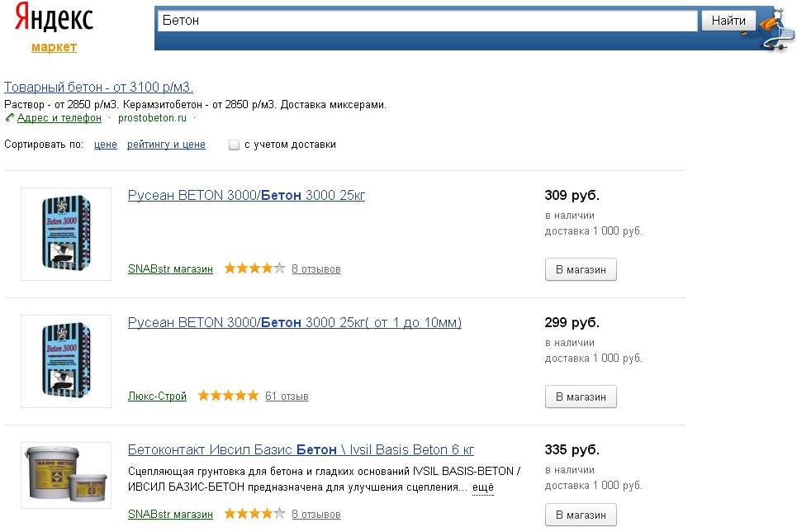Sort results by цене
The height and width of the screenshot is (532, 797).
106,145
